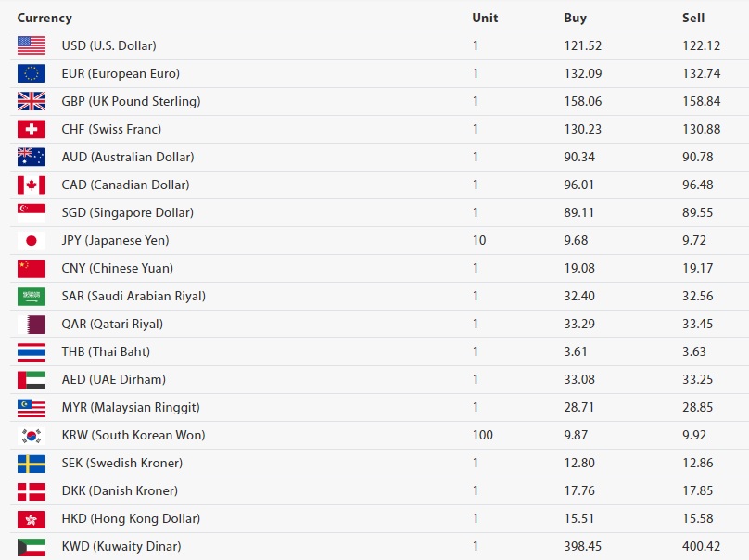The image size is (749, 560).
Task: Click the Saudi Arabian flag icon
Action: tap(31, 296)
